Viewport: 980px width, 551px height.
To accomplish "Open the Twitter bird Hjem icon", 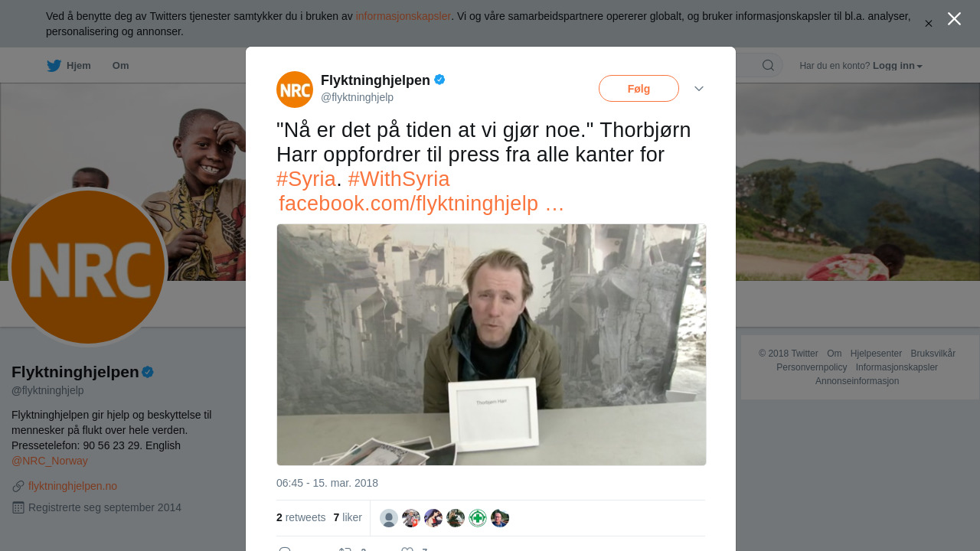I will [54, 66].
